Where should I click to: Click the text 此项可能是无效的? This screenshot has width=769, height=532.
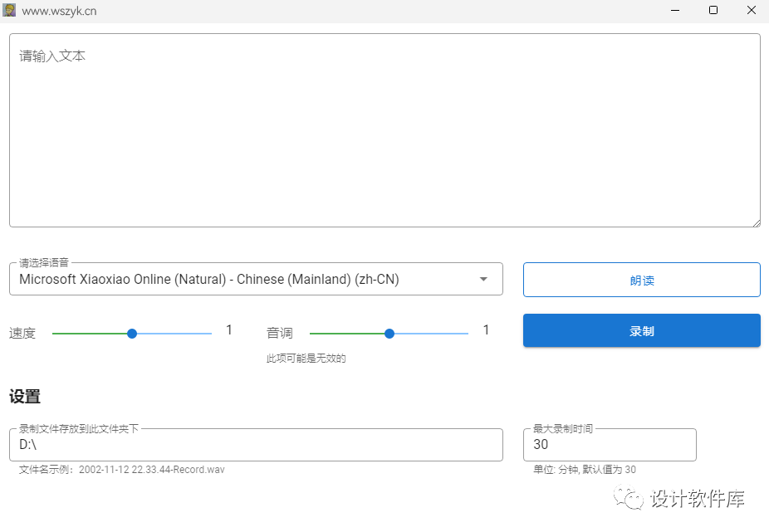click(306, 359)
